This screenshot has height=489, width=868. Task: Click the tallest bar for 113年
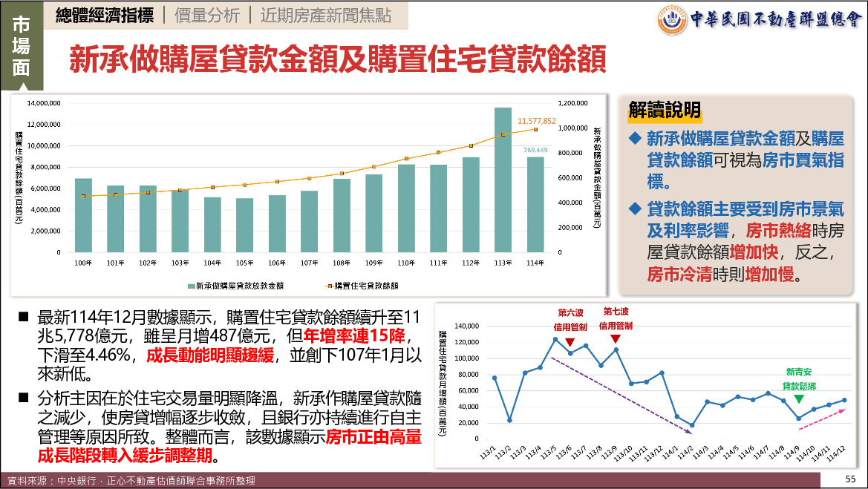tap(503, 180)
